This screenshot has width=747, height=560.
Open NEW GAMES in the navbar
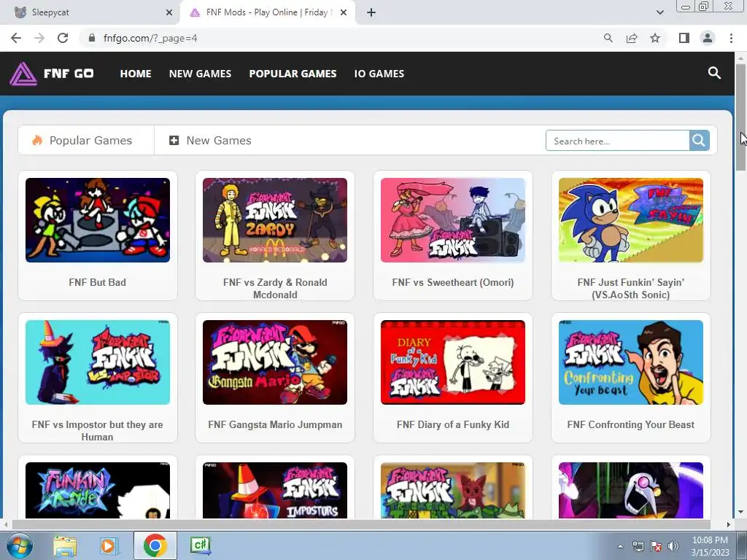click(200, 74)
